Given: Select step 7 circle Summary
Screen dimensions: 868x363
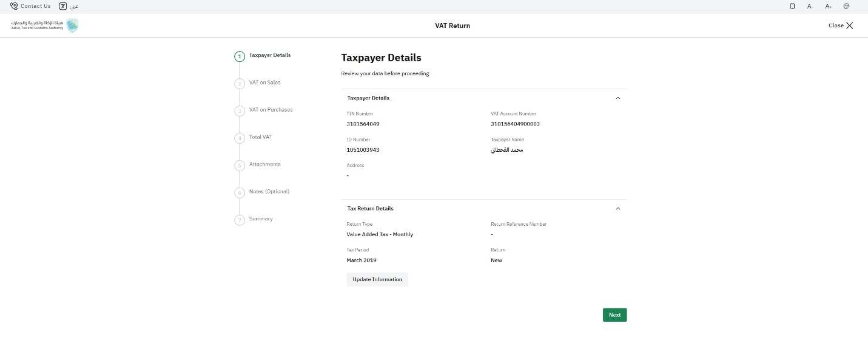Looking at the screenshot, I should coord(240,220).
